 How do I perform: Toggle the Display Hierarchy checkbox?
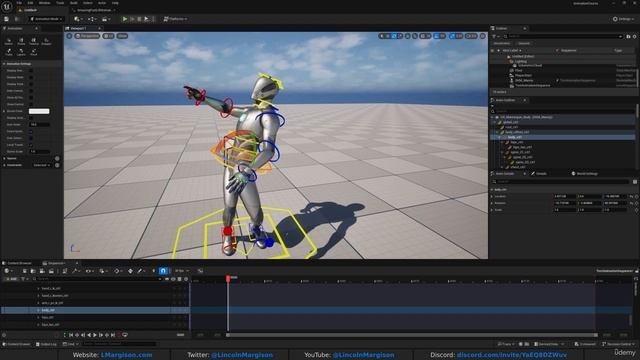31,71
